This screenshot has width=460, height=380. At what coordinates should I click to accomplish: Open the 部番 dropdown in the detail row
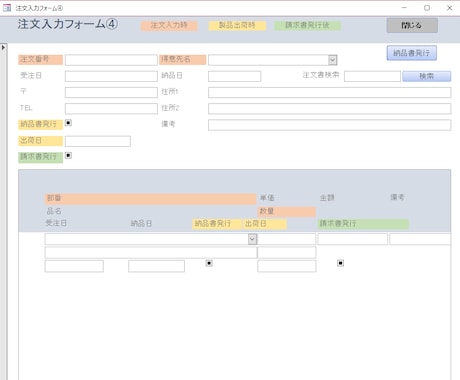(x=253, y=239)
